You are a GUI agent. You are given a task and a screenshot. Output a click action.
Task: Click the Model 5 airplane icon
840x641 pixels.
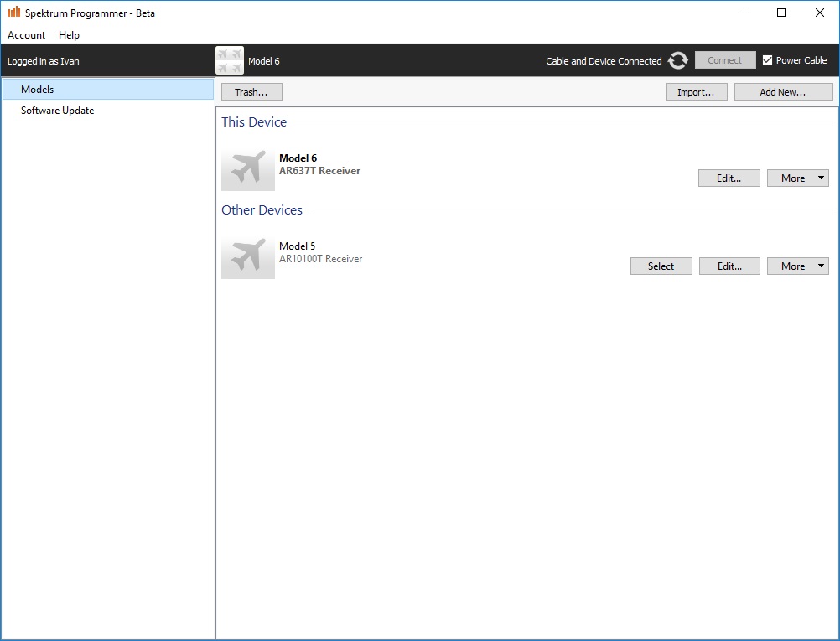[x=248, y=258]
